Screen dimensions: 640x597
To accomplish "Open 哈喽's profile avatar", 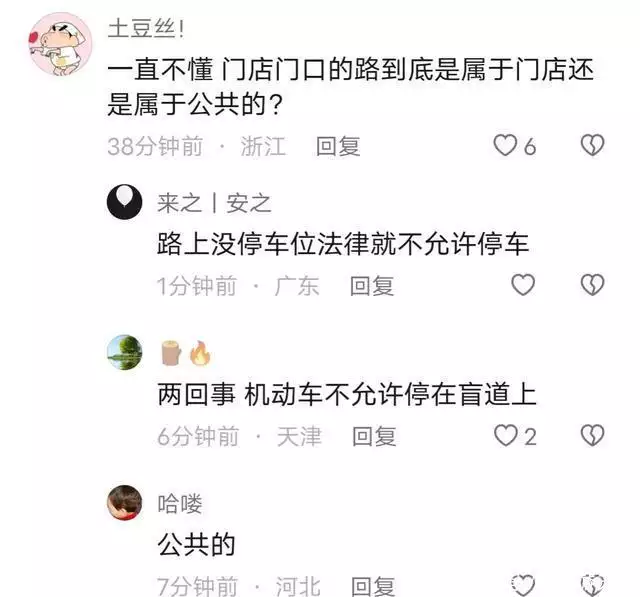I will pyautogui.click(x=124, y=503).
